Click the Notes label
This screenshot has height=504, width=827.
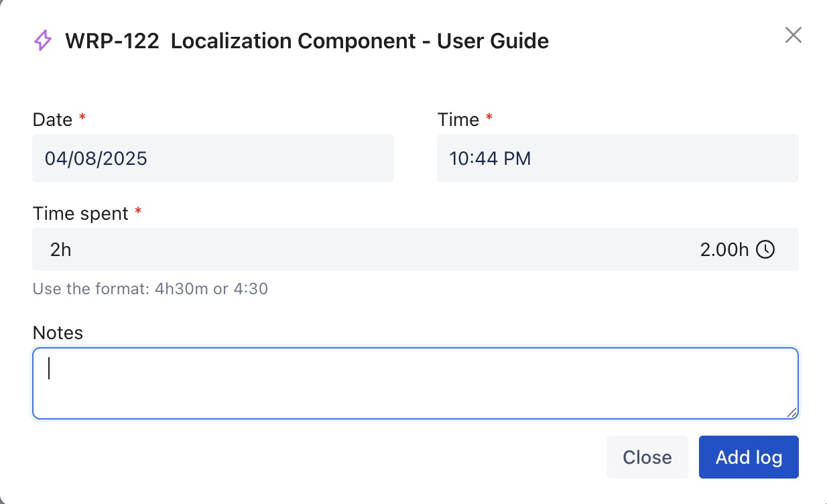58,333
